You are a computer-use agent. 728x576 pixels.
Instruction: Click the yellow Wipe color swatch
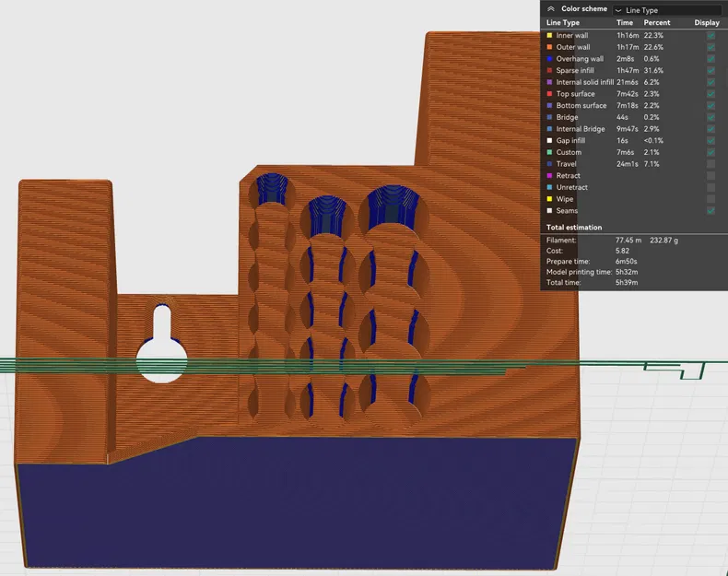550,199
